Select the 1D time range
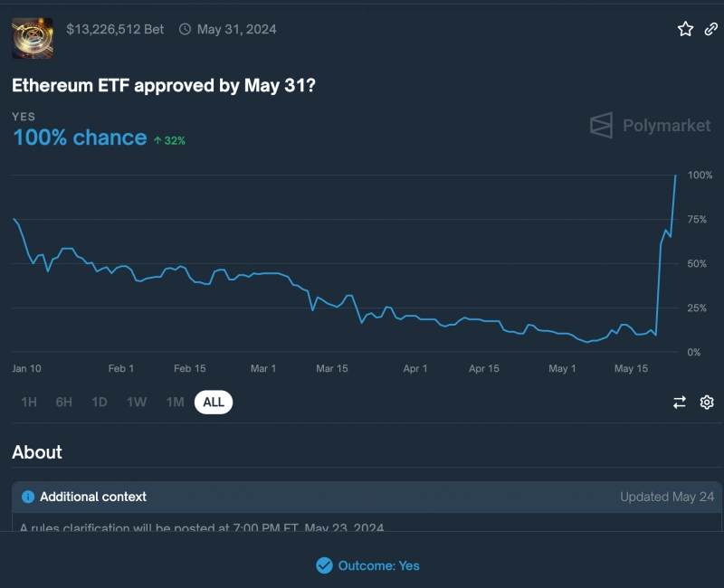Screen dimensions: 724x588 coord(100,403)
